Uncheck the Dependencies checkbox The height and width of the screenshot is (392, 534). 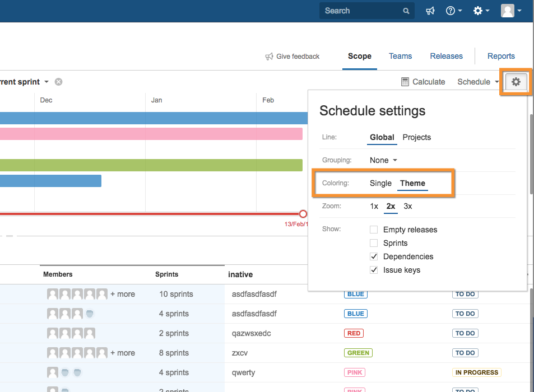tap(374, 256)
